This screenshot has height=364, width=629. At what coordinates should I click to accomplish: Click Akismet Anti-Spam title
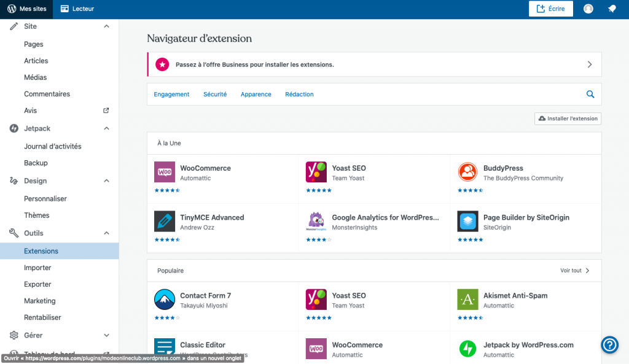coord(515,295)
